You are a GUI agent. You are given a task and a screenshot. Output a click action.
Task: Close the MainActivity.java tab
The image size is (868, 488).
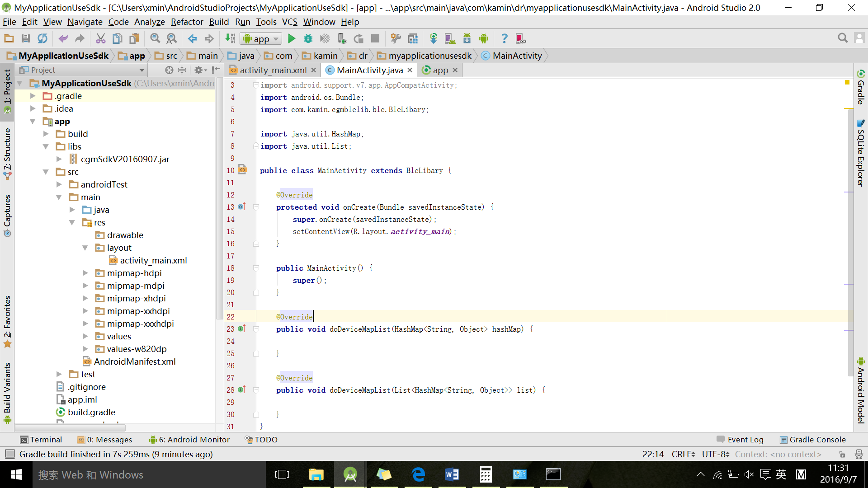pyautogui.click(x=410, y=70)
